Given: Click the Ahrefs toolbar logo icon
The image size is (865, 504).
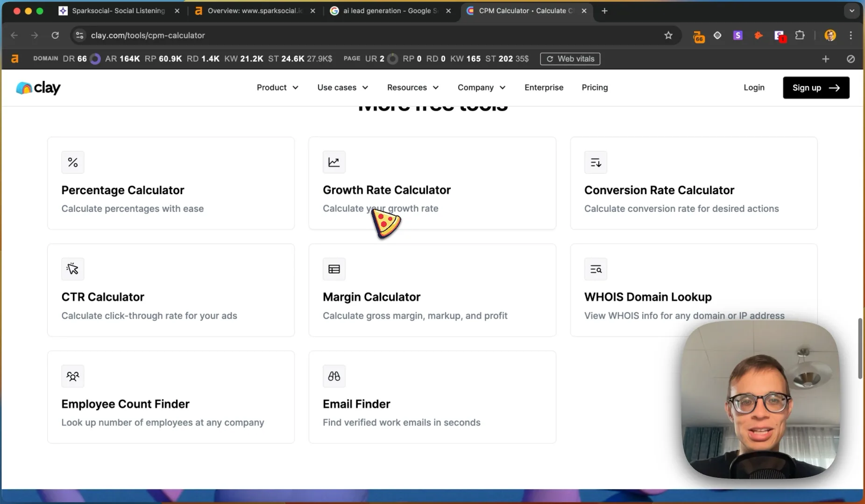Looking at the screenshot, I should [x=15, y=59].
